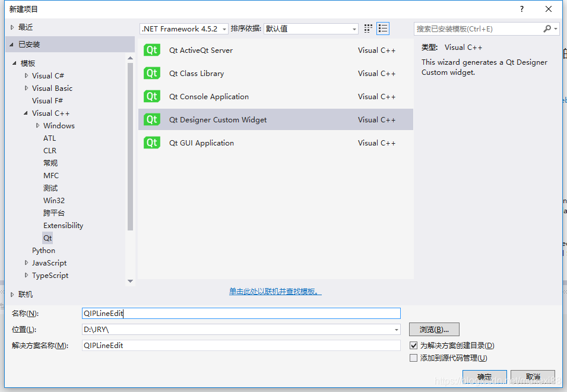567x392 pixels.
Task: Choose the Qt GUI Application template
Action: (275, 143)
